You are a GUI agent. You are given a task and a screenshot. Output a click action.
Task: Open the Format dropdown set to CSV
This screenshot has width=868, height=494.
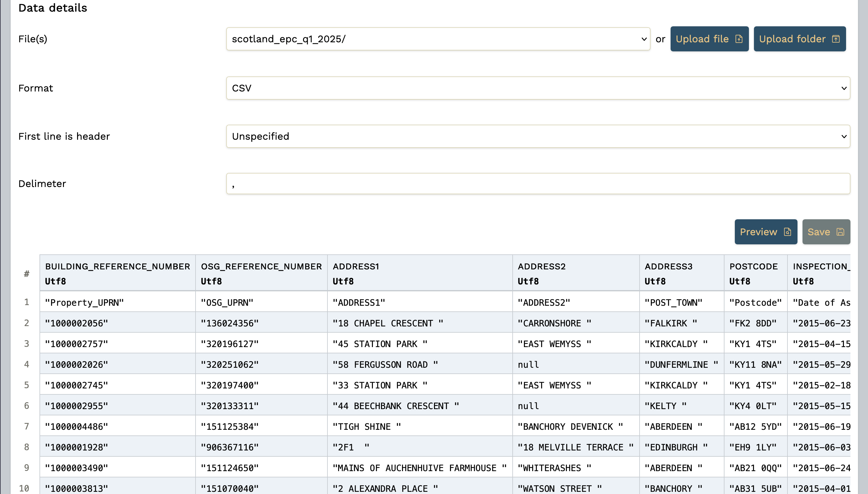538,88
